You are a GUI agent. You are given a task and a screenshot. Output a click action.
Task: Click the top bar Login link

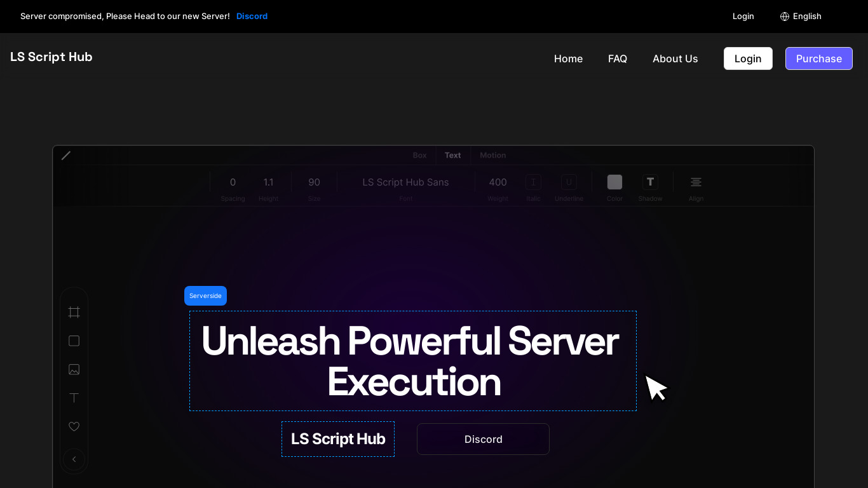tap(743, 17)
